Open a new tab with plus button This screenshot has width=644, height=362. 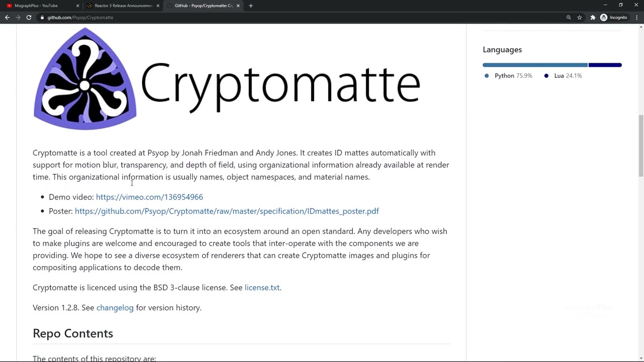[x=251, y=6]
